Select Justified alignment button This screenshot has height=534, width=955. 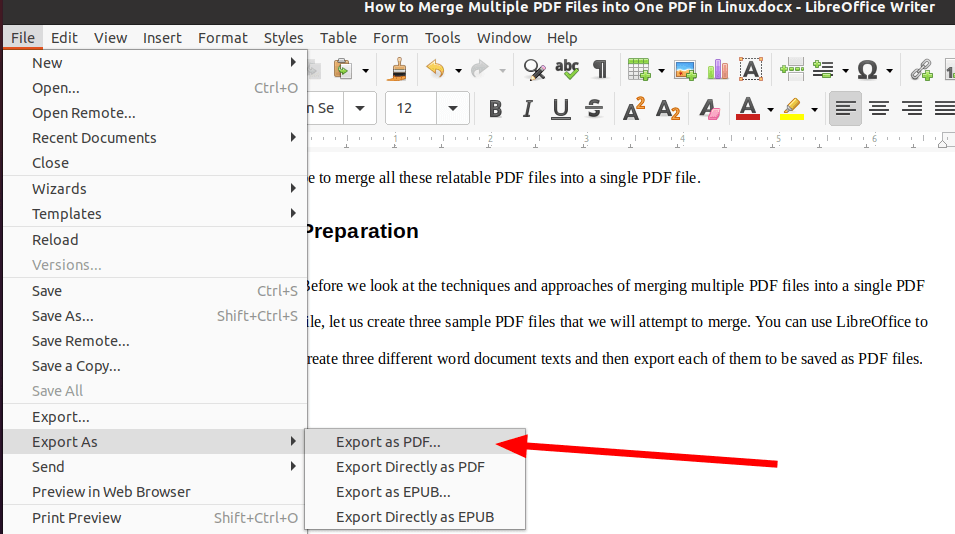pos(945,109)
